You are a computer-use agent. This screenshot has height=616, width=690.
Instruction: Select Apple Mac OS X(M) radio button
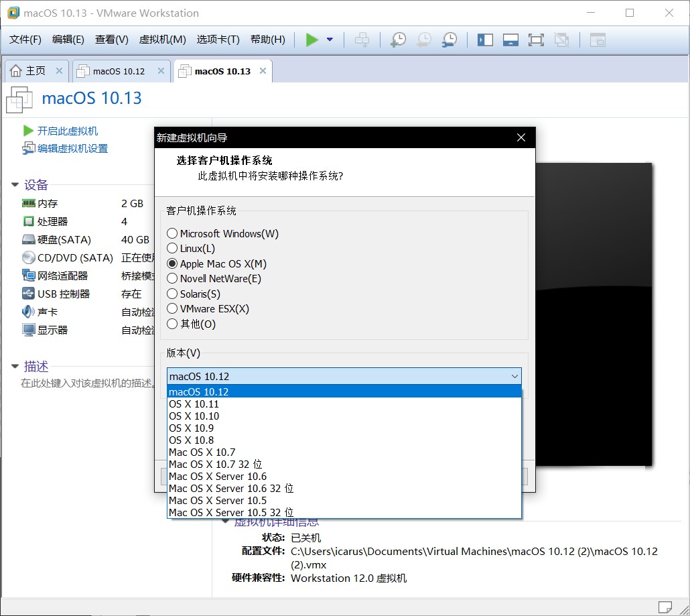click(x=172, y=263)
